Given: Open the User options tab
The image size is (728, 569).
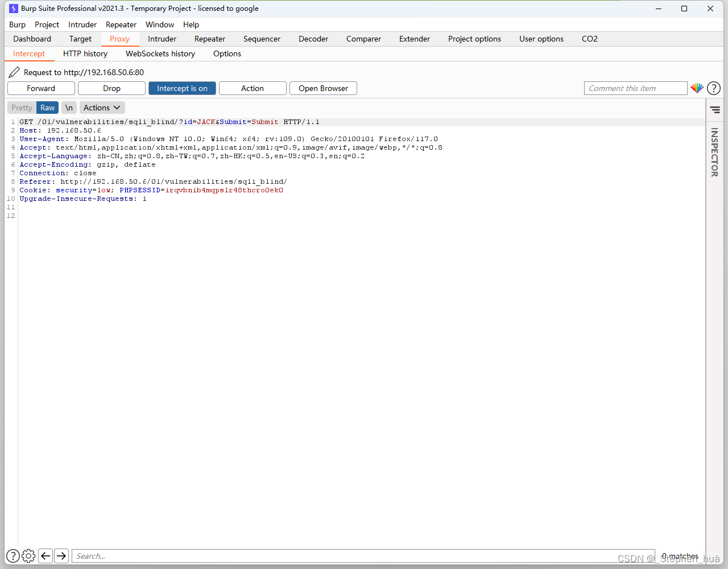Looking at the screenshot, I should [x=541, y=39].
